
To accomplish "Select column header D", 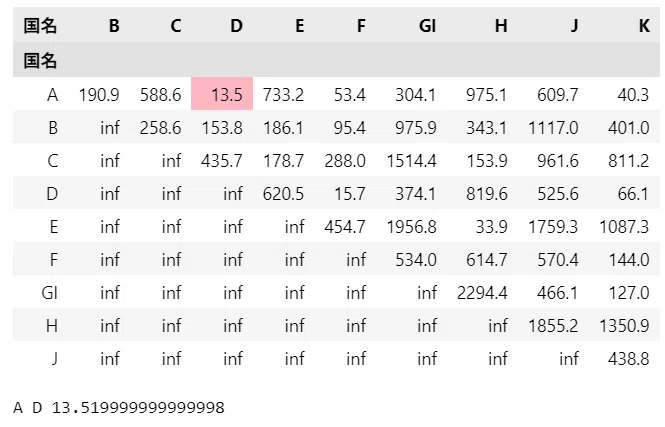I will point(236,26).
